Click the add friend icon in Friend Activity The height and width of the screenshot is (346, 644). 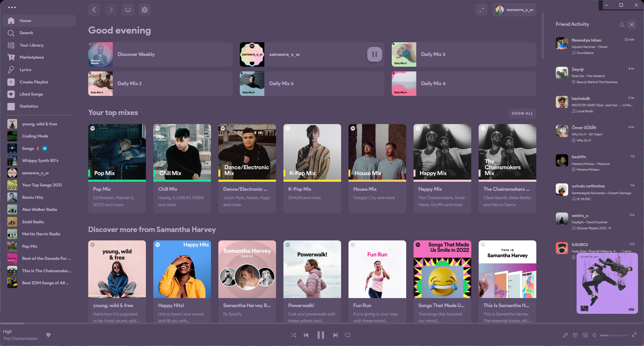point(622,24)
